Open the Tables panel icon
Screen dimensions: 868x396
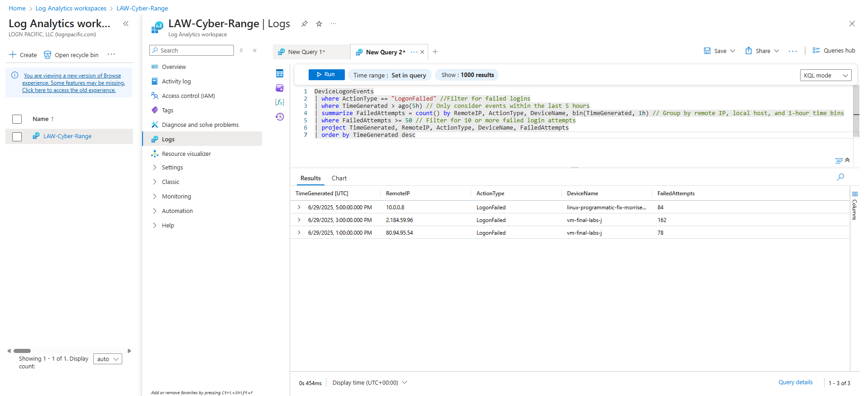[x=280, y=73]
